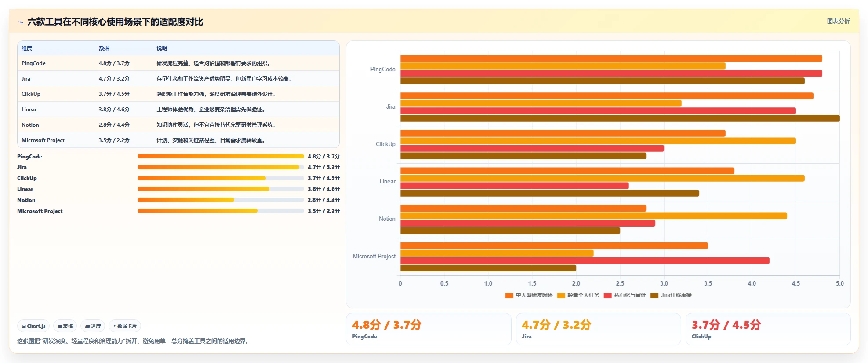Toggle the 轻量个人任务 legend item
The height and width of the screenshot is (363, 868).
click(x=578, y=295)
